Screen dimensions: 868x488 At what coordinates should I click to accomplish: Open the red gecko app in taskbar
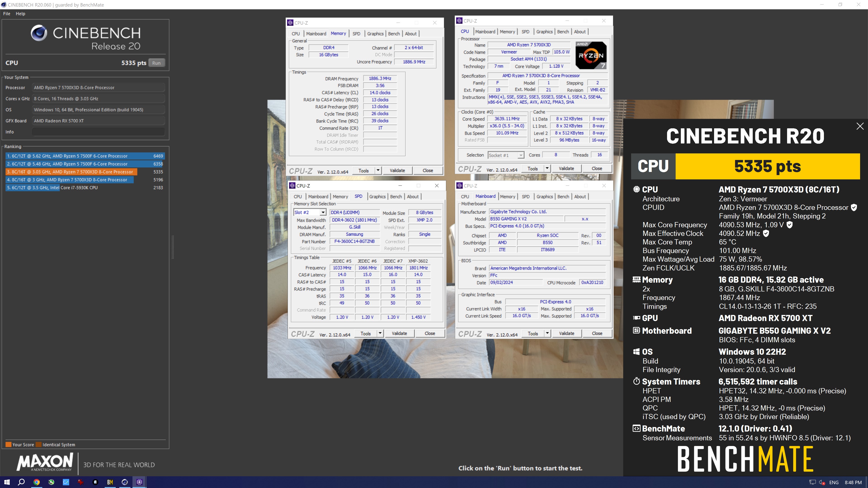pos(80,482)
